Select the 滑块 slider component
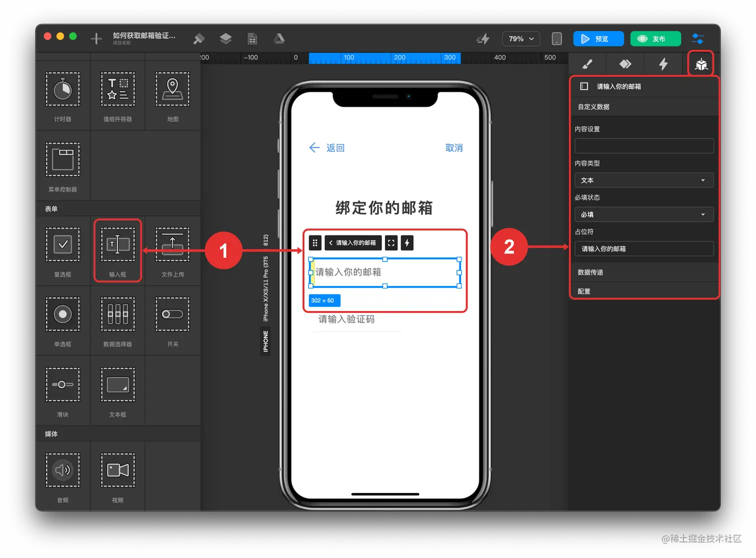Viewport: 756px width, 558px height. click(63, 384)
